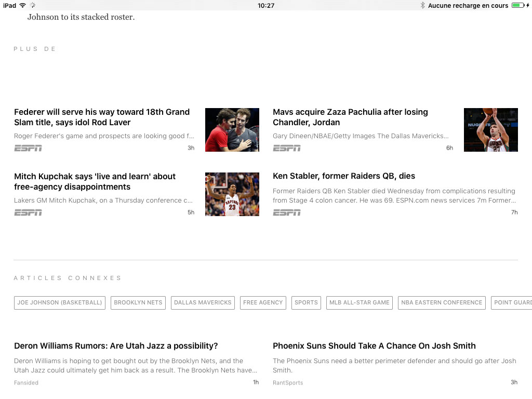The width and height of the screenshot is (532, 399).
Task: Open Deron Williams Rumors Utah Jazz headline
Action: tap(116, 345)
